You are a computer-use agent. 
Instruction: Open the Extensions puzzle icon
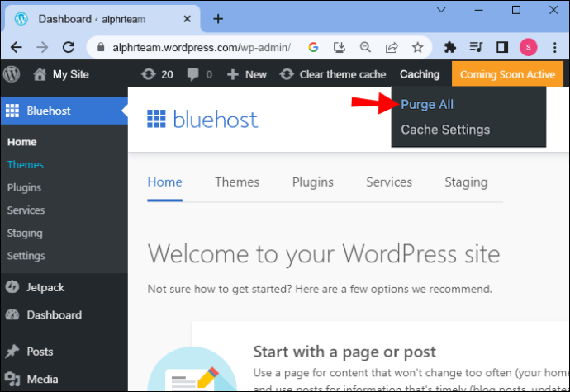pyautogui.click(x=450, y=47)
